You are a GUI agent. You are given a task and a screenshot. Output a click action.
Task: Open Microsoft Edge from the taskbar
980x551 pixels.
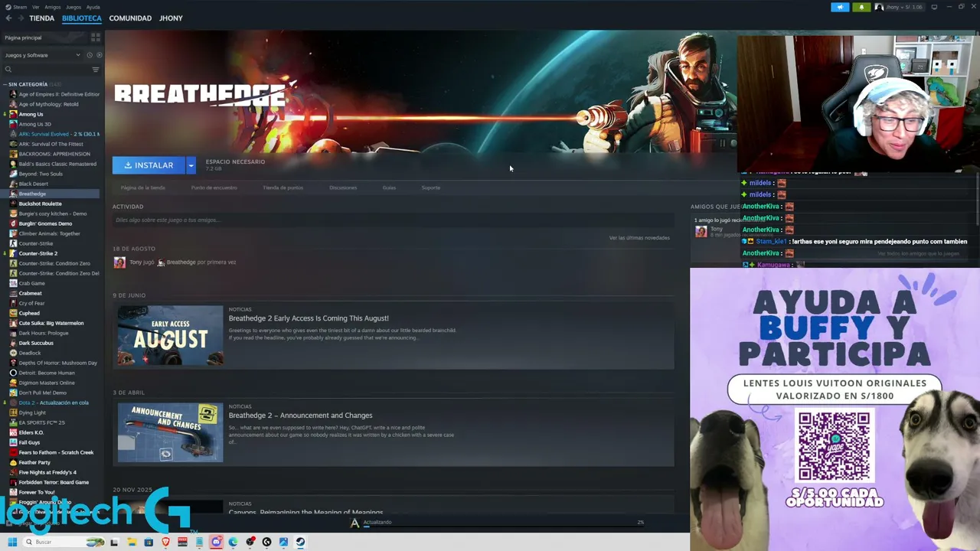pyautogui.click(x=233, y=542)
